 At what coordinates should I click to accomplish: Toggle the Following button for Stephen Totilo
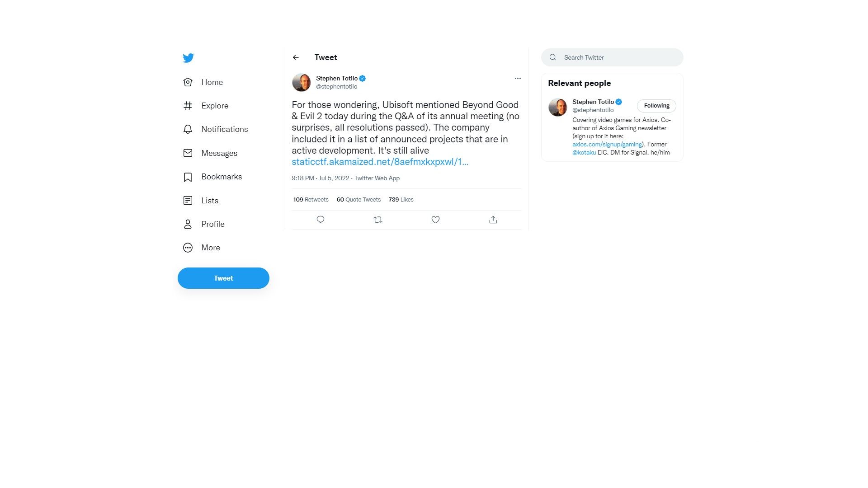656,106
